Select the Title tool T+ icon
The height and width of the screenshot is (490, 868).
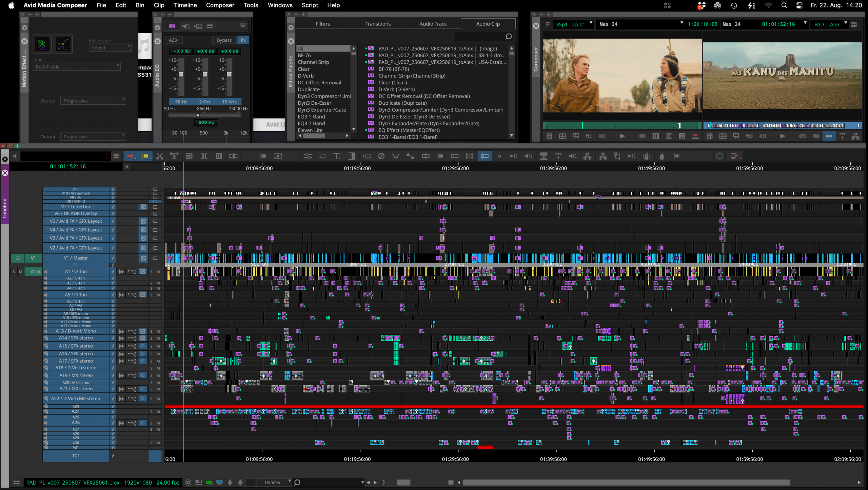coord(336,156)
